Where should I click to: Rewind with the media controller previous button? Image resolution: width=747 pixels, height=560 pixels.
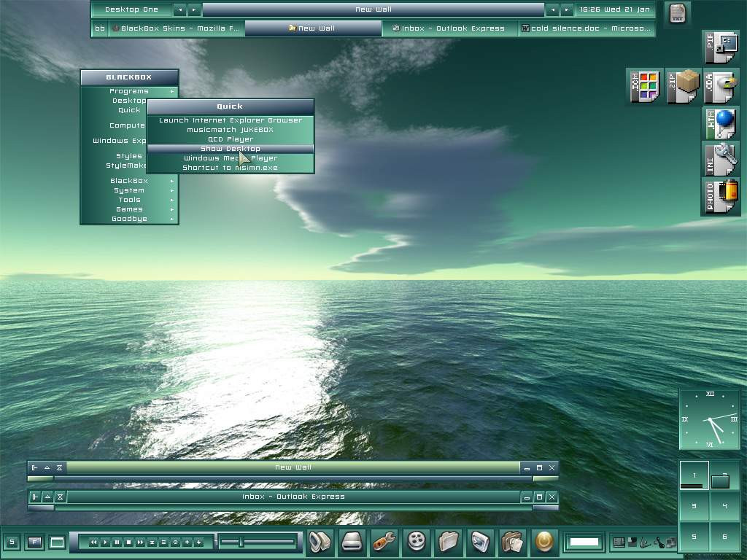click(94, 542)
